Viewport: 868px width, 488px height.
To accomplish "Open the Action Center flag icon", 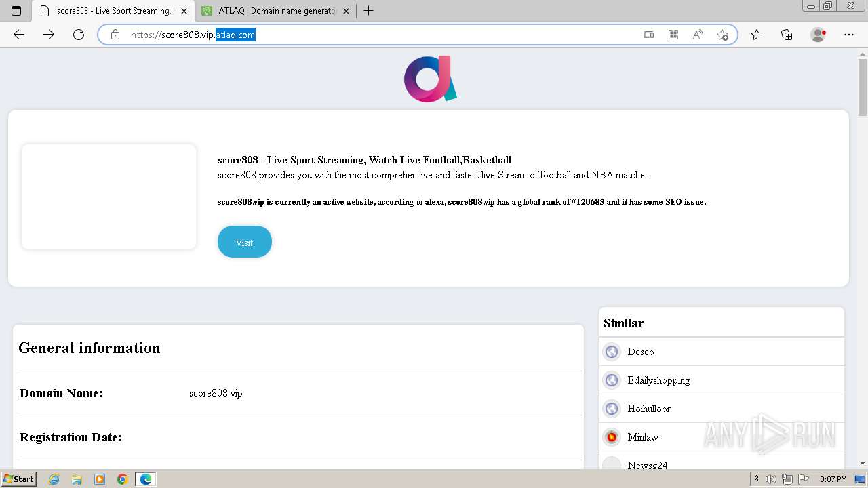I will [x=804, y=479].
